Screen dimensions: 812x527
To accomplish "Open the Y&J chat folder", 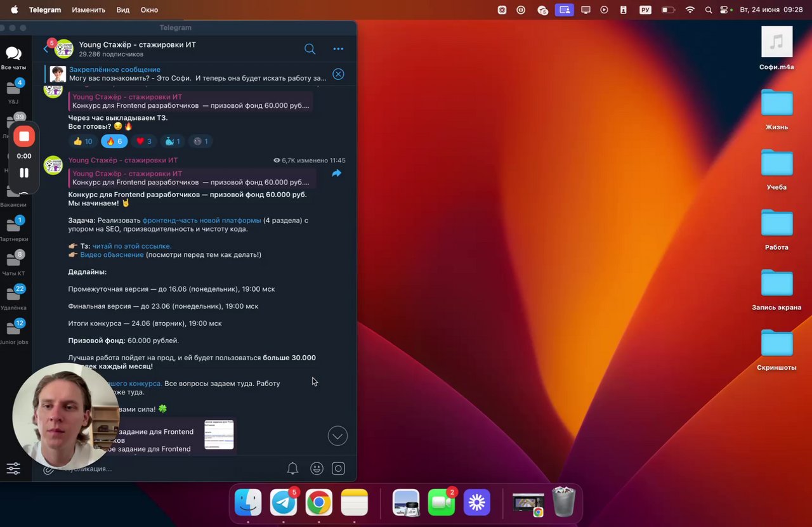I will click(13, 92).
